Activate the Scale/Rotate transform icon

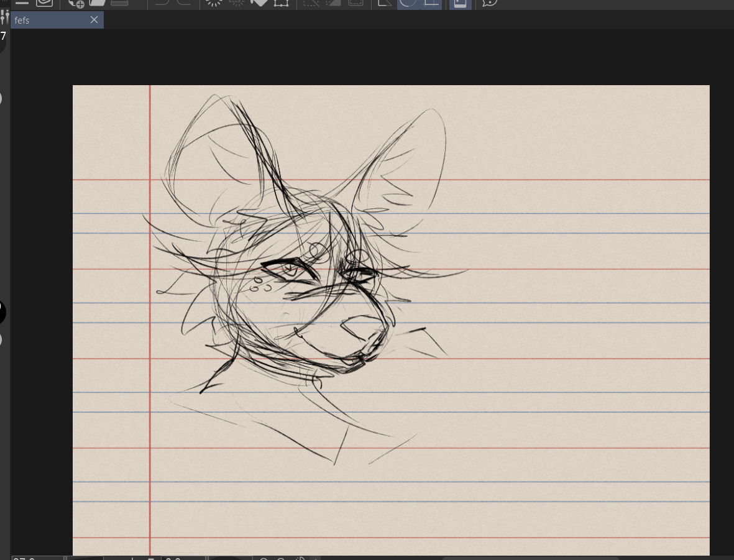pos(281,2)
